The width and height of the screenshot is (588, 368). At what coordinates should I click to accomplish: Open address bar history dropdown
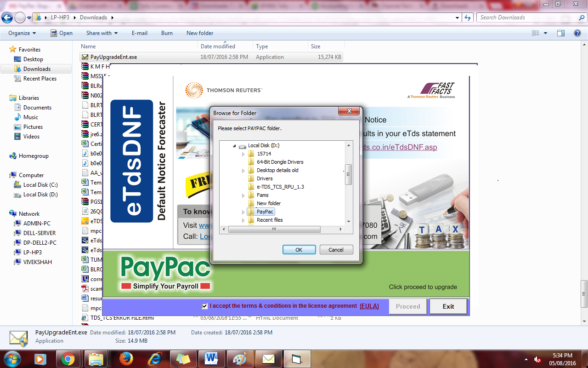[x=457, y=17]
